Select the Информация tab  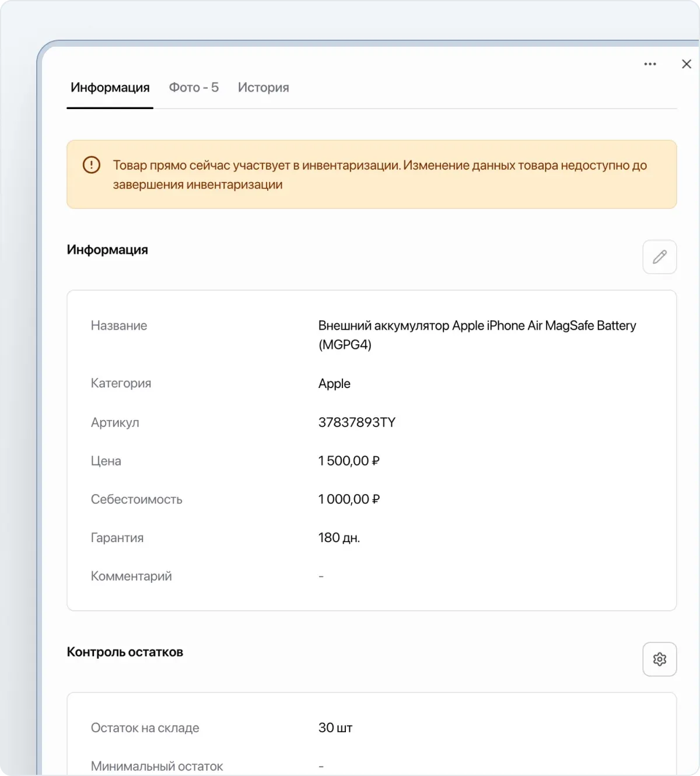point(110,88)
